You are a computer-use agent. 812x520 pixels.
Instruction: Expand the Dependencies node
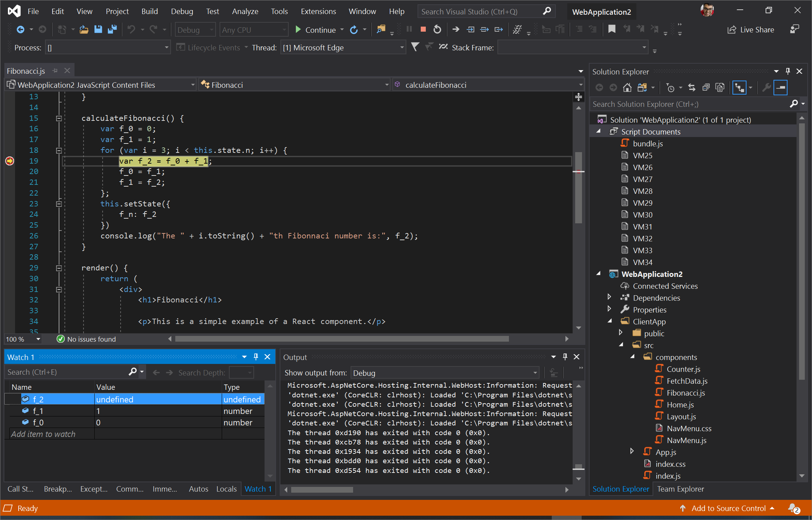(x=609, y=297)
